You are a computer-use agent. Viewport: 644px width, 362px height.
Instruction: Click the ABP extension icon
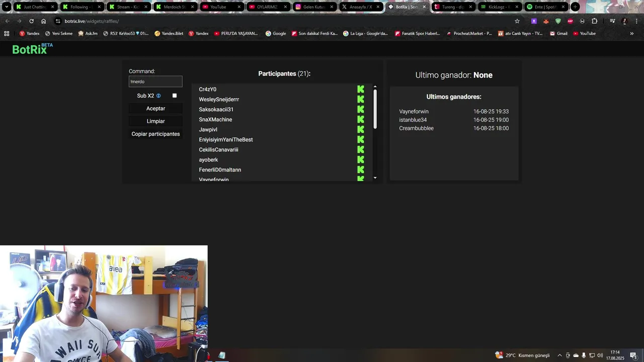coord(570,21)
